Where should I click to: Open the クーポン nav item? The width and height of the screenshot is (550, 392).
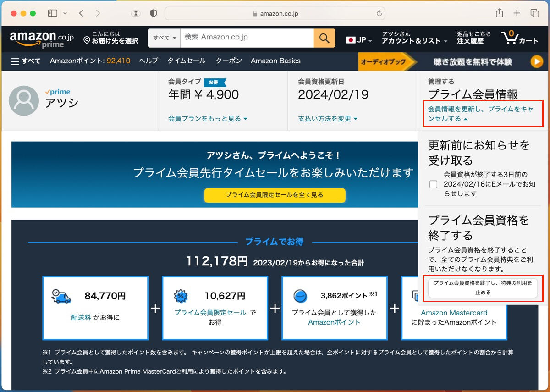tap(229, 61)
